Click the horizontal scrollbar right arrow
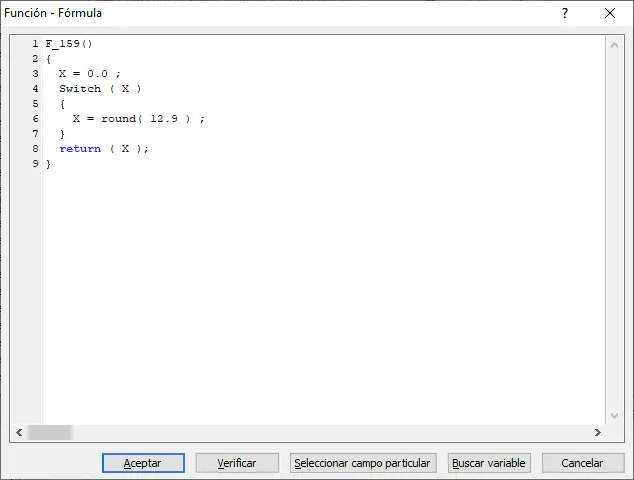Viewport: 634px width, 480px height. (x=598, y=432)
